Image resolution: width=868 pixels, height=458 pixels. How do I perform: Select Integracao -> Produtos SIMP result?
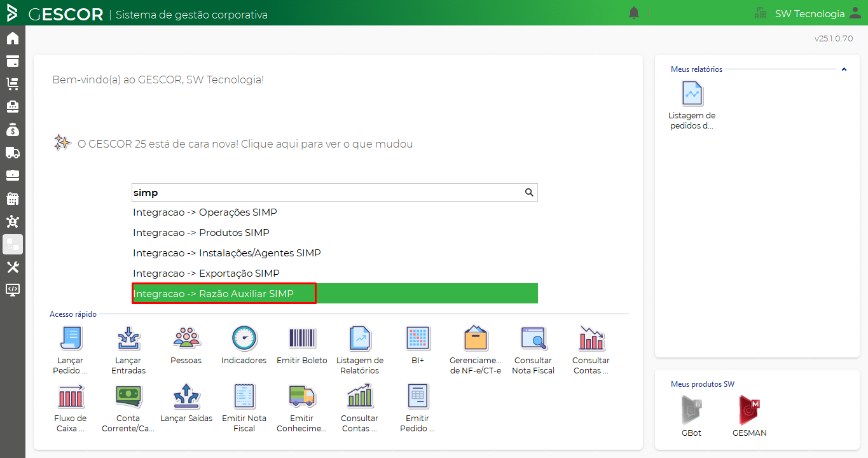[334, 233]
